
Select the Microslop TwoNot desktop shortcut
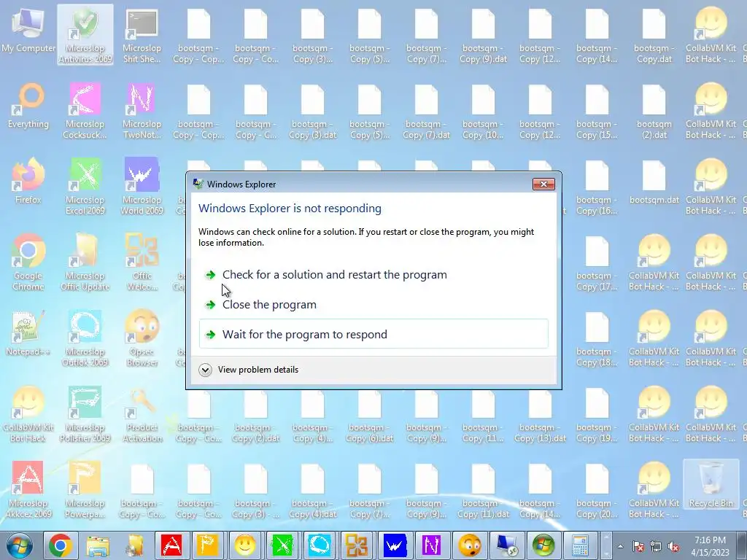142,111
